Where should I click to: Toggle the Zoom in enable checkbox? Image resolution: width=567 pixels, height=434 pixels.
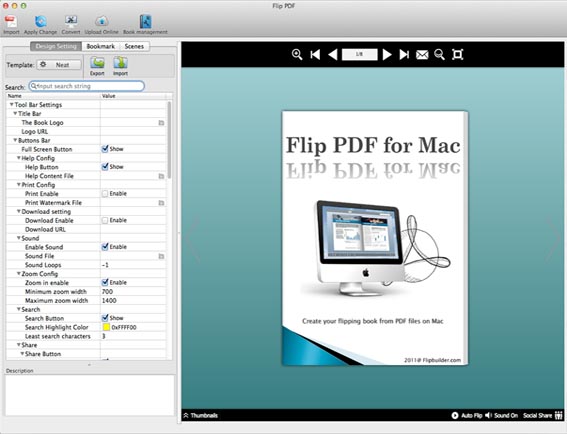tap(105, 282)
